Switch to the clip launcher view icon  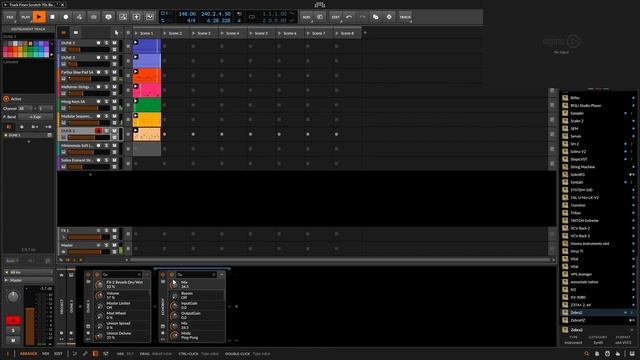(x=63, y=32)
